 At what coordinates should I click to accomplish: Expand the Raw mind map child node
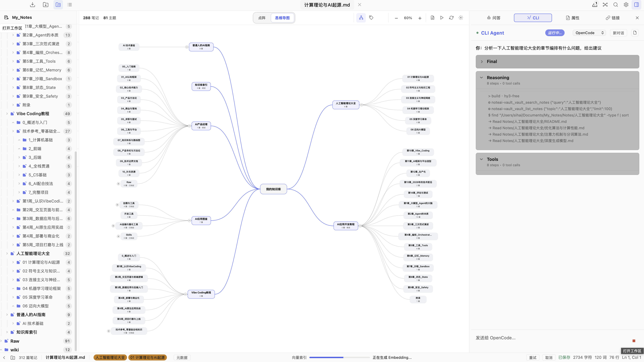coord(118,184)
